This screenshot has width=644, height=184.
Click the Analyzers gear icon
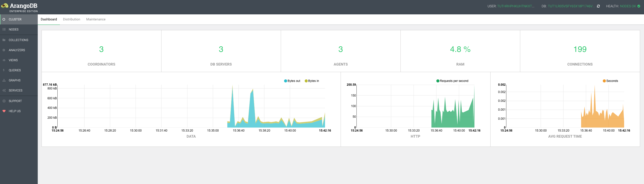4,50
